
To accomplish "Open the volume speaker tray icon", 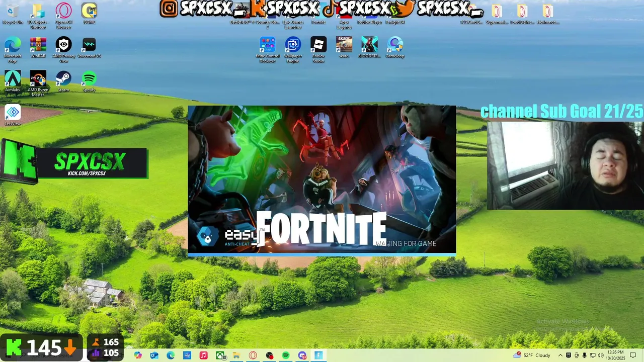I will 601,355.
